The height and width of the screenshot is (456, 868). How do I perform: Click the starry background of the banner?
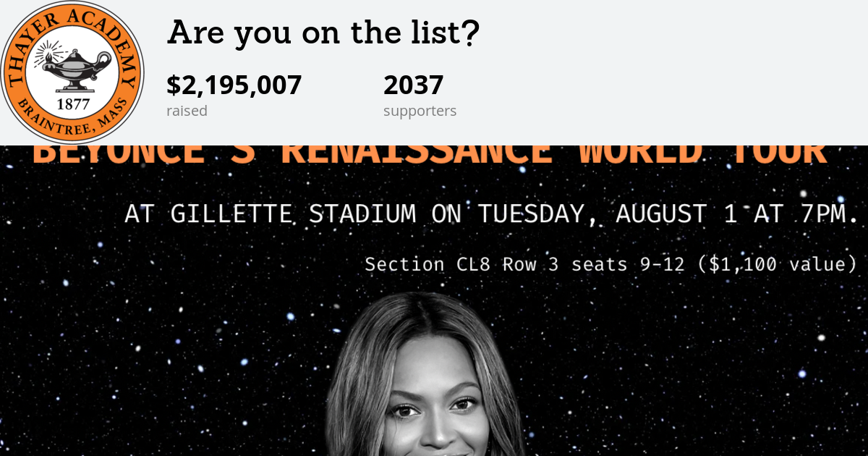point(145,347)
